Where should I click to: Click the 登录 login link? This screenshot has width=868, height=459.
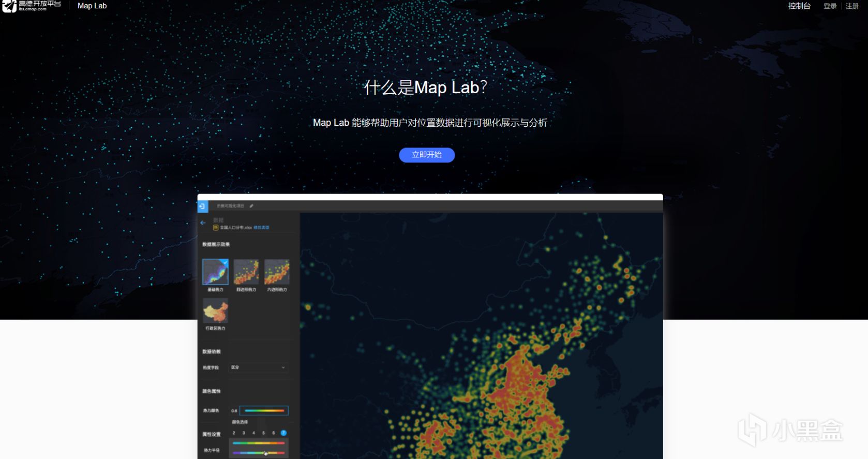pos(830,6)
